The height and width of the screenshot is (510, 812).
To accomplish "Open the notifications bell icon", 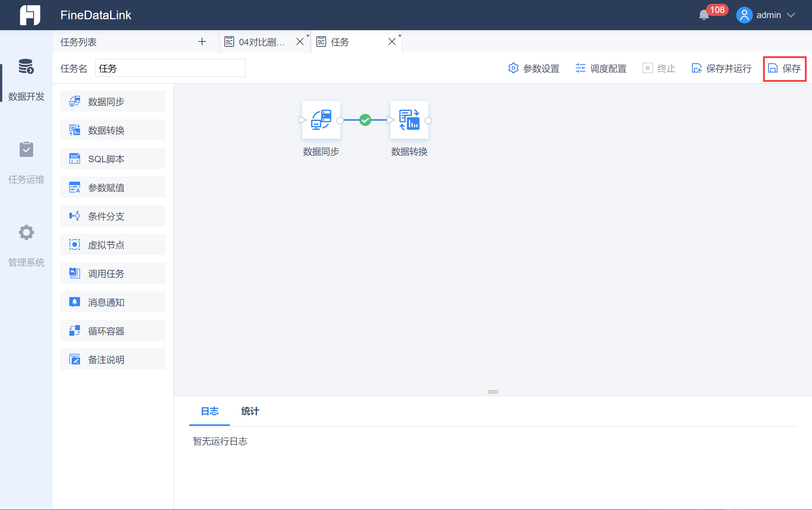I will point(703,15).
